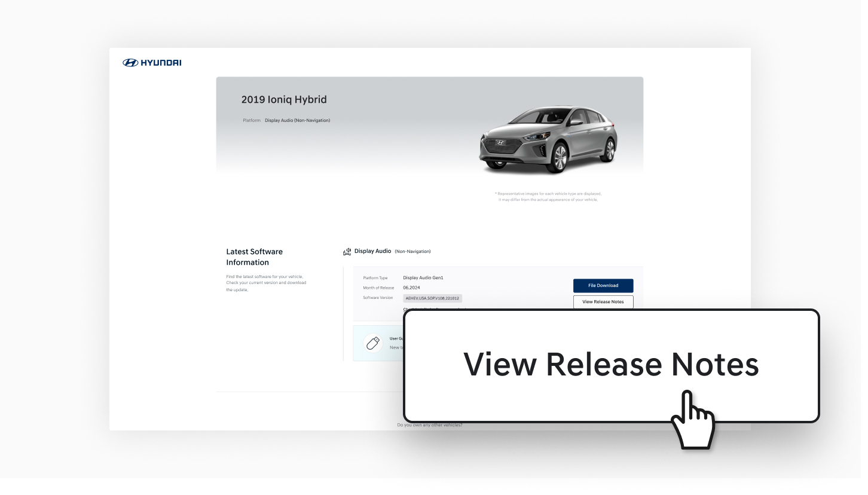The height and width of the screenshot is (495, 868).
Task: Click the Display Audio speaker icon
Action: point(347,252)
